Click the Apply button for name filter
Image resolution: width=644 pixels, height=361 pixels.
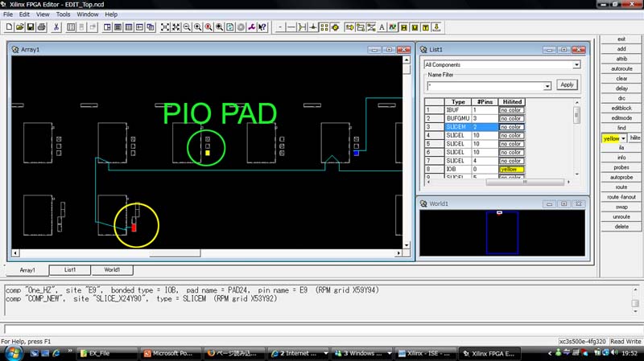pyautogui.click(x=568, y=85)
